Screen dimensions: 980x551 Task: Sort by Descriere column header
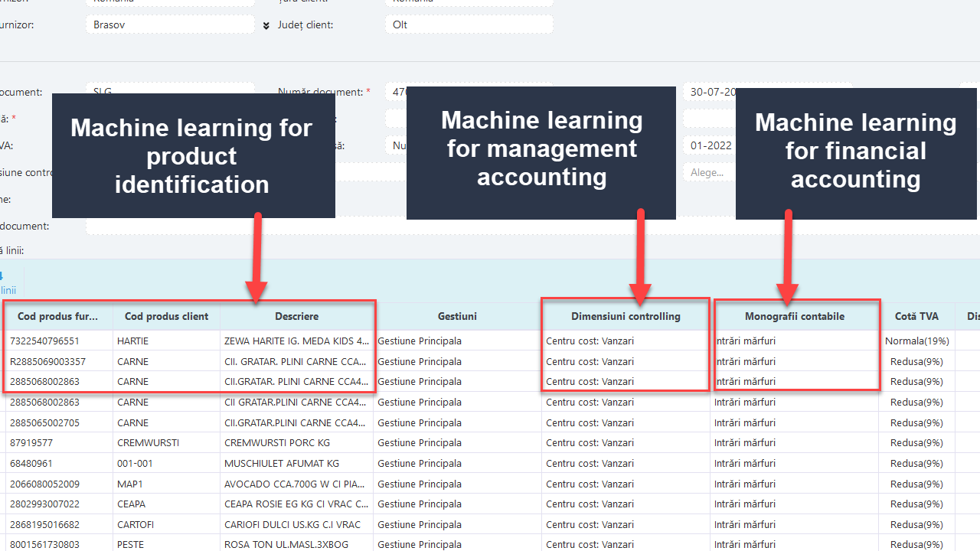[x=297, y=316]
